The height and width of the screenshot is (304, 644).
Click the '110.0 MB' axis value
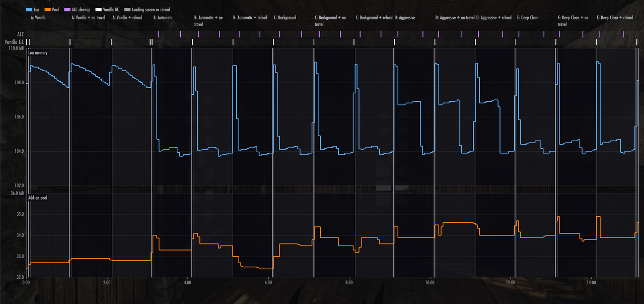pyautogui.click(x=15, y=48)
